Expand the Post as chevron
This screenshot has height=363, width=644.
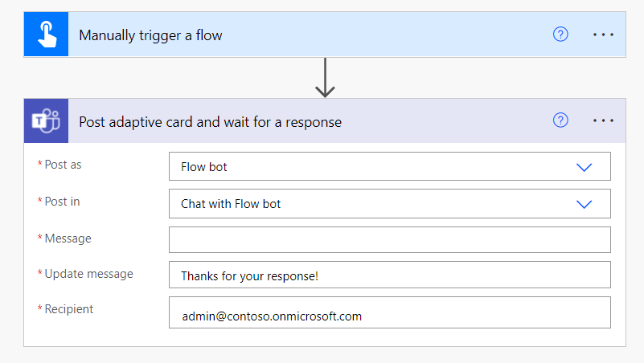(x=585, y=167)
